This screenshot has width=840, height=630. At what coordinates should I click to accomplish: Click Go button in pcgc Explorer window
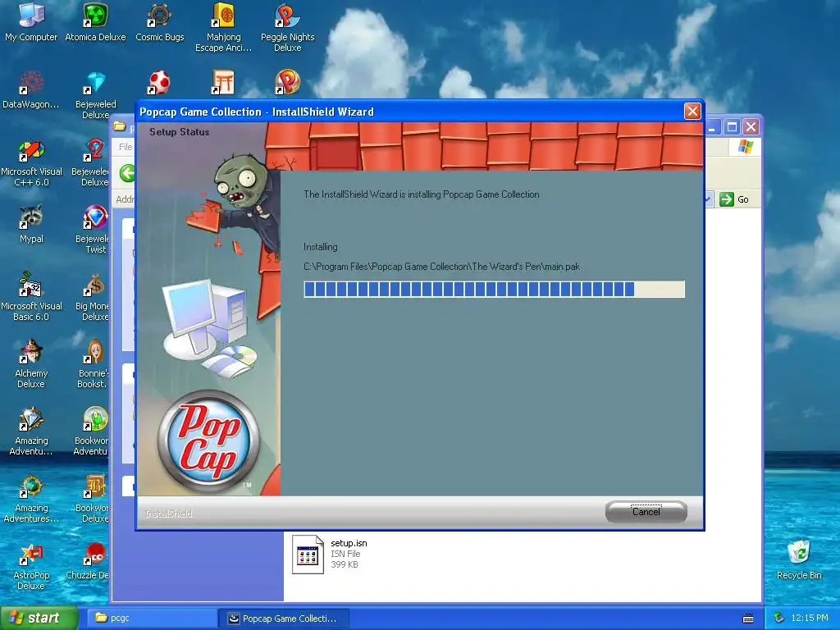(734, 199)
